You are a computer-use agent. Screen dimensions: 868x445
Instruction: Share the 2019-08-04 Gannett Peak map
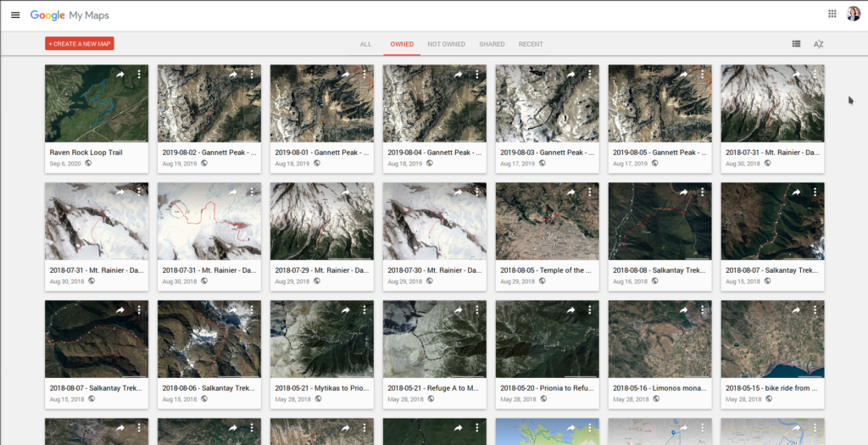(x=459, y=75)
